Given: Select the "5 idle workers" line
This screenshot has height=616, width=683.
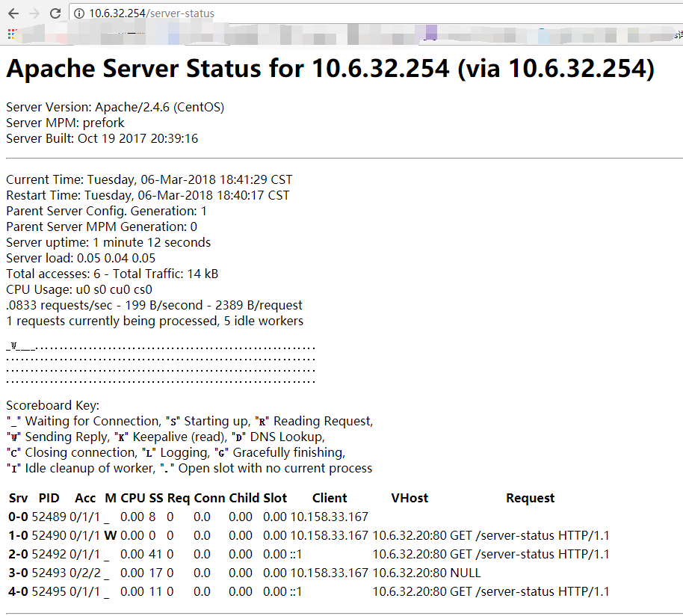Looking at the screenshot, I should 155,321.
